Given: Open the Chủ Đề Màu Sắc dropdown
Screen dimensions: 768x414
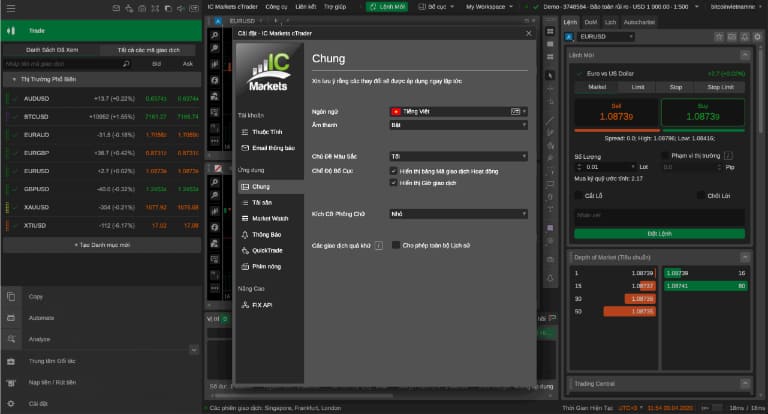Looking at the screenshot, I should [458, 157].
